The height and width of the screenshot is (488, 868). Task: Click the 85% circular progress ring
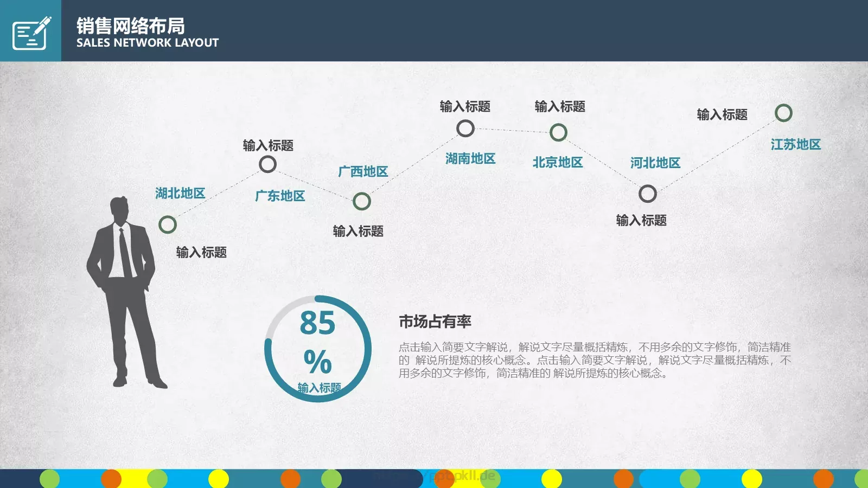(x=318, y=349)
